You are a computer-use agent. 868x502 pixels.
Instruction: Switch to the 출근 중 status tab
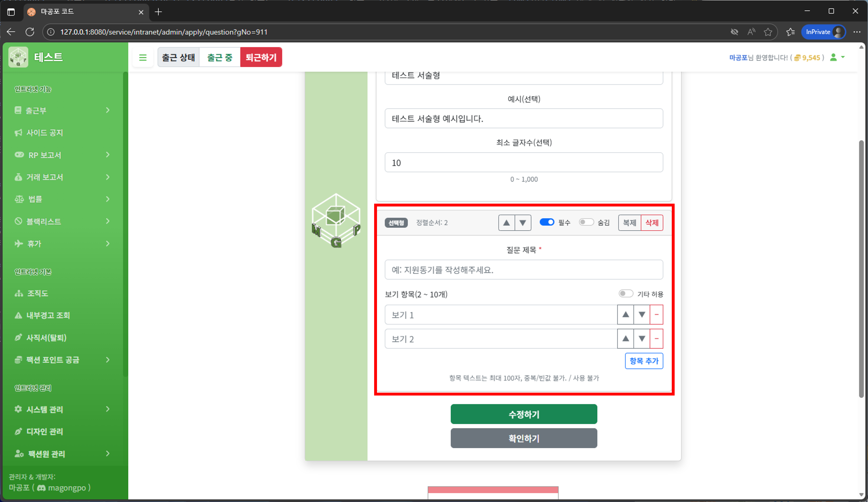pos(219,57)
